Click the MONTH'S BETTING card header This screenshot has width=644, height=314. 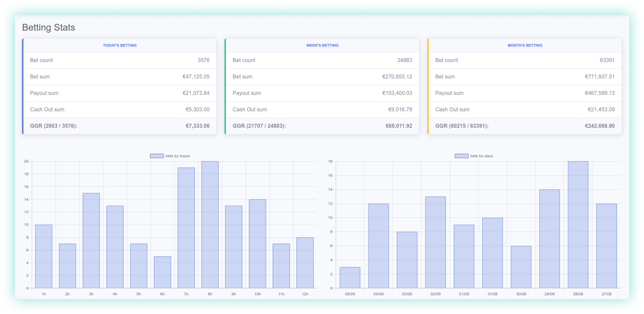525,45
